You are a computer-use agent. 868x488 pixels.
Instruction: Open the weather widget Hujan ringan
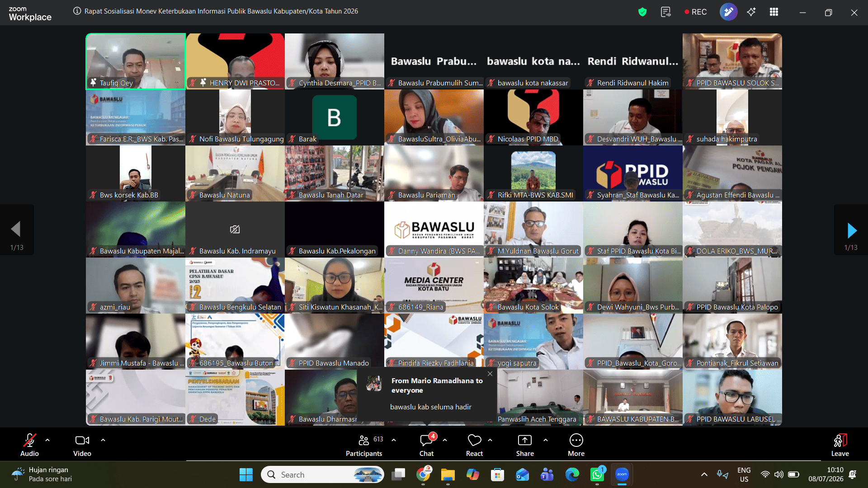coord(43,474)
